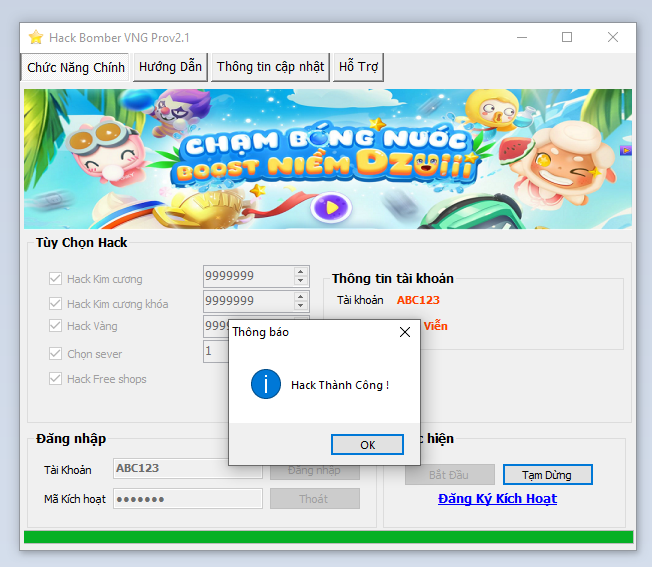This screenshot has width=652, height=570.
Task: Toggle Hack Vàng checkbox
Action: point(55,326)
